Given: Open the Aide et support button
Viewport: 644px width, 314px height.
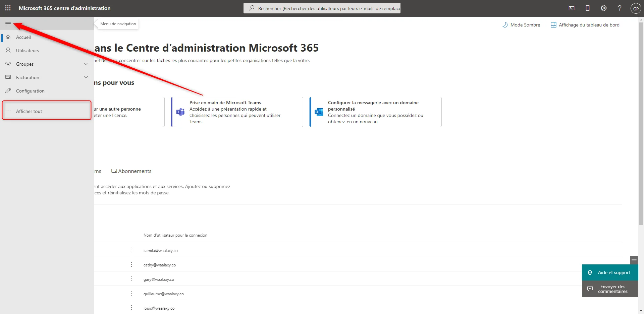Looking at the screenshot, I should click(610, 272).
